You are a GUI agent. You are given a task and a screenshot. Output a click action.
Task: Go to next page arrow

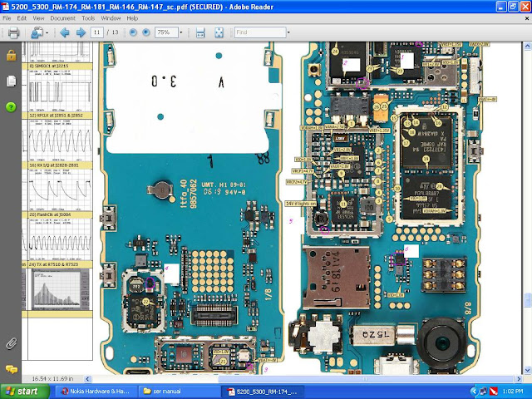pos(81,32)
